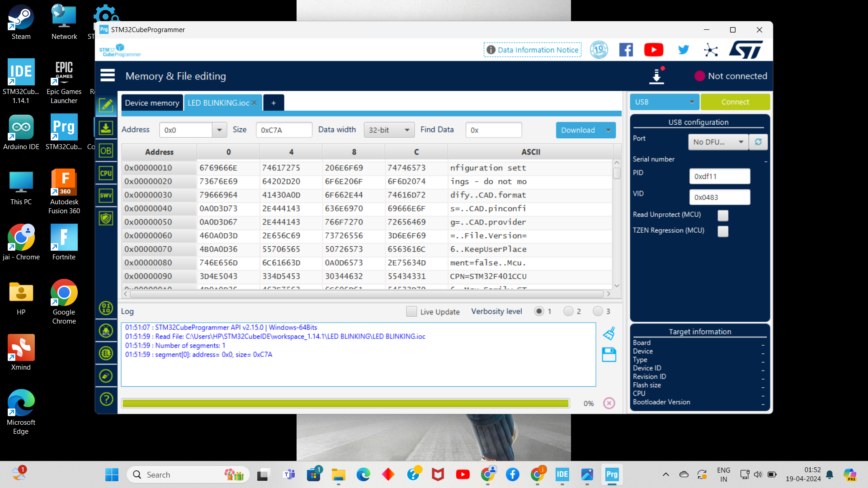Open the Data width 32-bit dropdown
The width and height of the screenshot is (868, 488).
(389, 130)
